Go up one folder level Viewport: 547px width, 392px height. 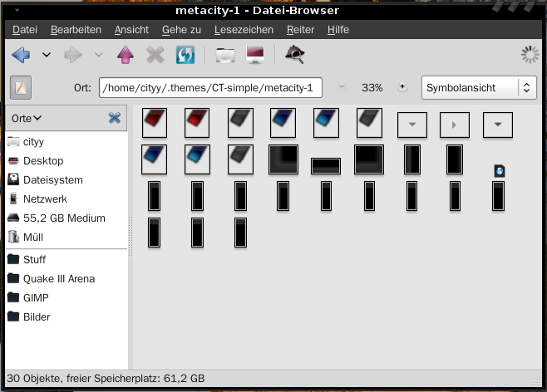tap(126, 55)
